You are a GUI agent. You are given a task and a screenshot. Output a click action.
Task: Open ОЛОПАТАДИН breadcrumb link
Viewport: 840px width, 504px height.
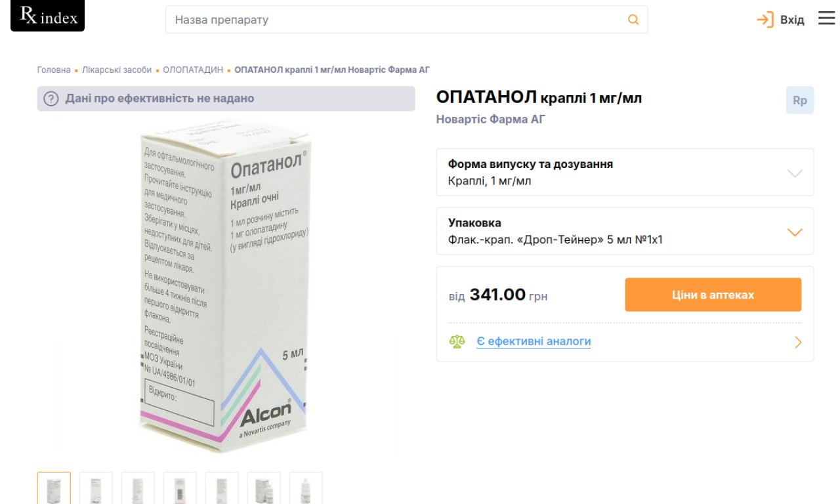(193, 70)
